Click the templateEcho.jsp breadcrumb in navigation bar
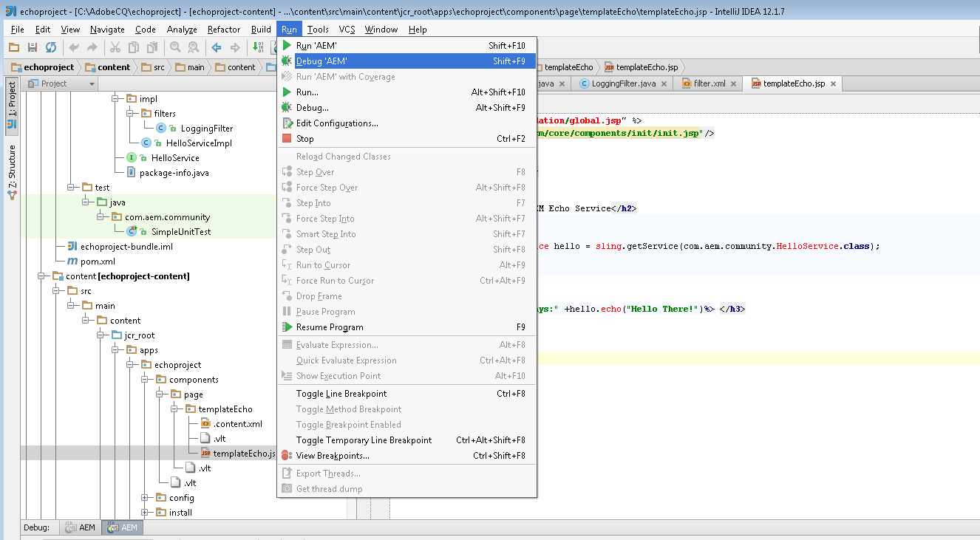Image resolution: width=980 pixels, height=540 pixels. point(641,67)
